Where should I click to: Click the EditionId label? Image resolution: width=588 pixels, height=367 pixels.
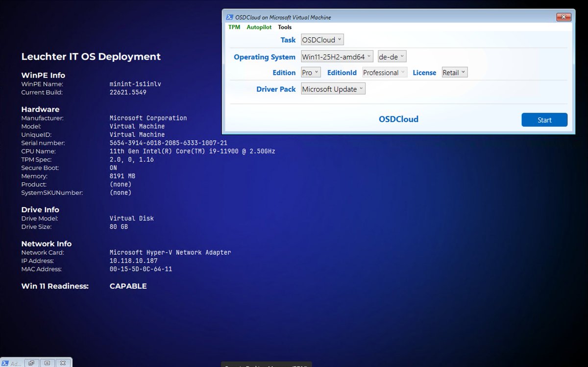coord(342,73)
